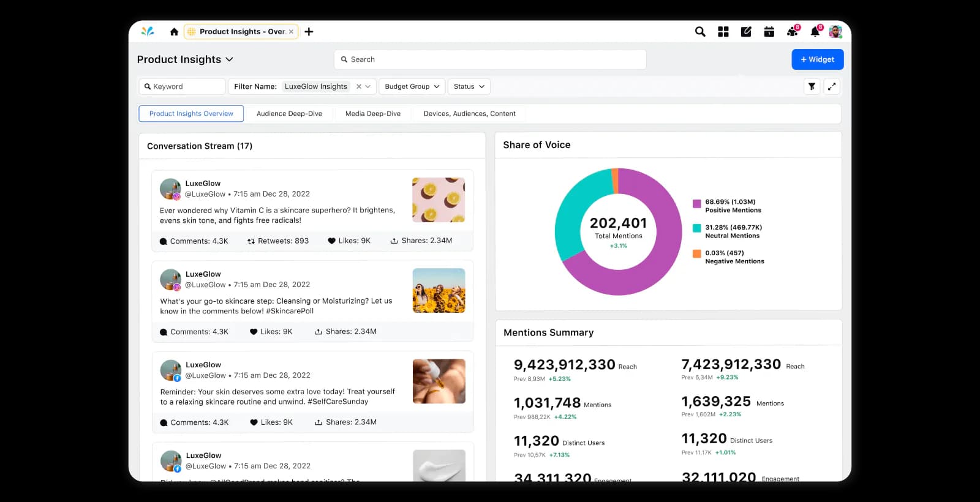Image resolution: width=980 pixels, height=502 pixels.
Task: Remove the LuxeGlow Insights filter
Action: (x=359, y=86)
